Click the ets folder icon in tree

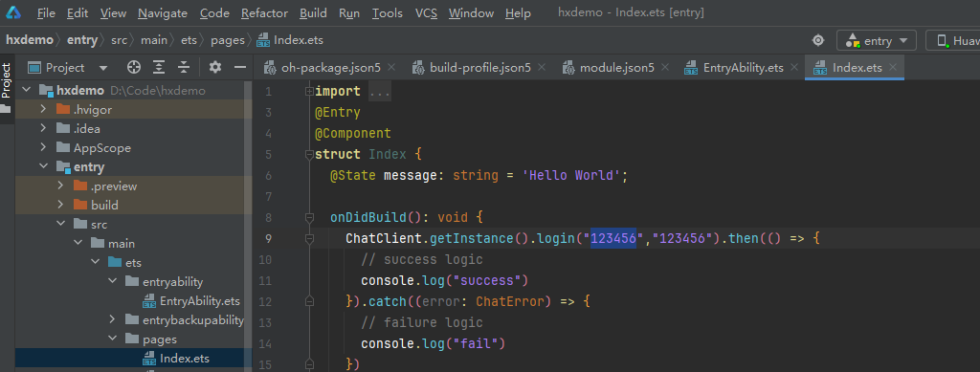click(x=116, y=263)
